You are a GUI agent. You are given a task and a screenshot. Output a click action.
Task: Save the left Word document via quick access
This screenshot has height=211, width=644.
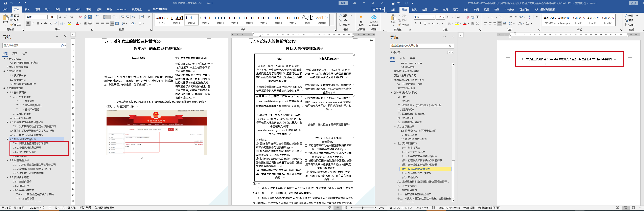(5, 3)
